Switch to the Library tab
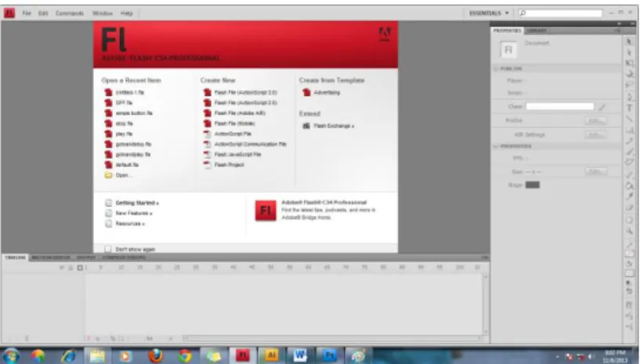This screenshot has height=364, width=641. tap(536, 31)
